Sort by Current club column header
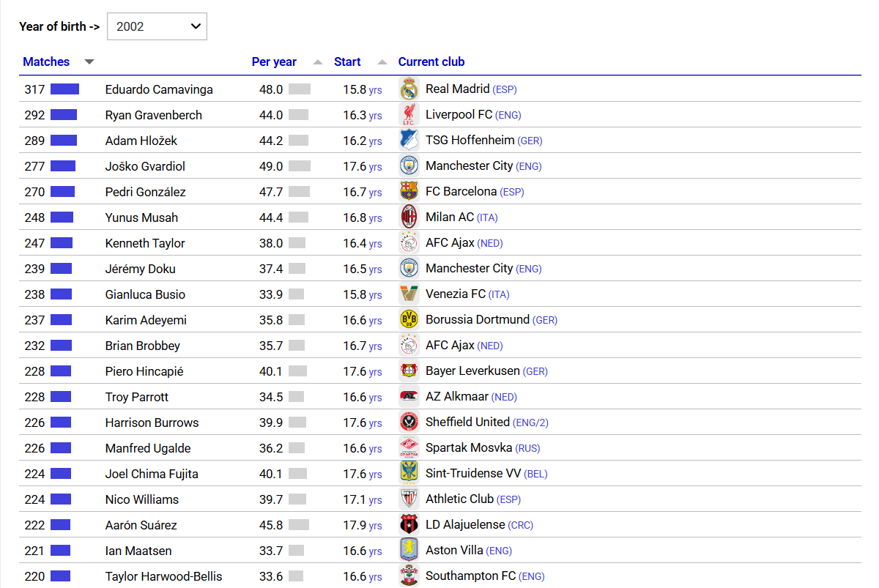This screenshot has width=879, height=588. [x=431, y=62]
